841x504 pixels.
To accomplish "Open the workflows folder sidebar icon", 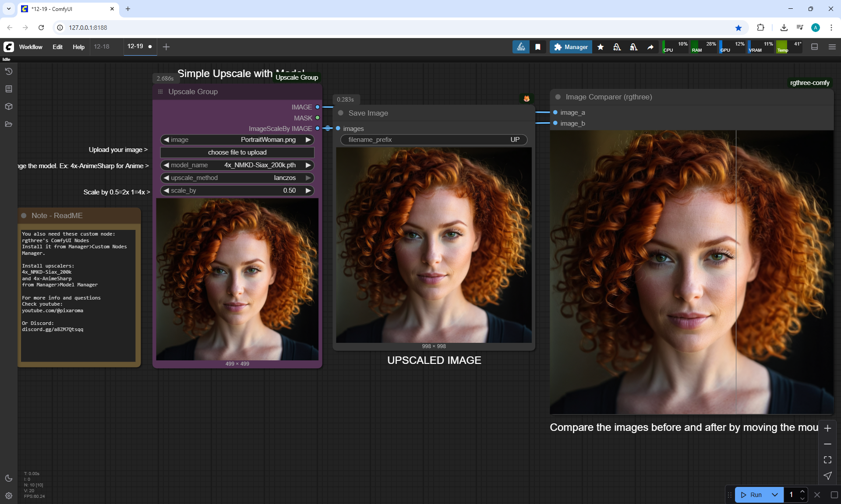I will pos(8,124).
